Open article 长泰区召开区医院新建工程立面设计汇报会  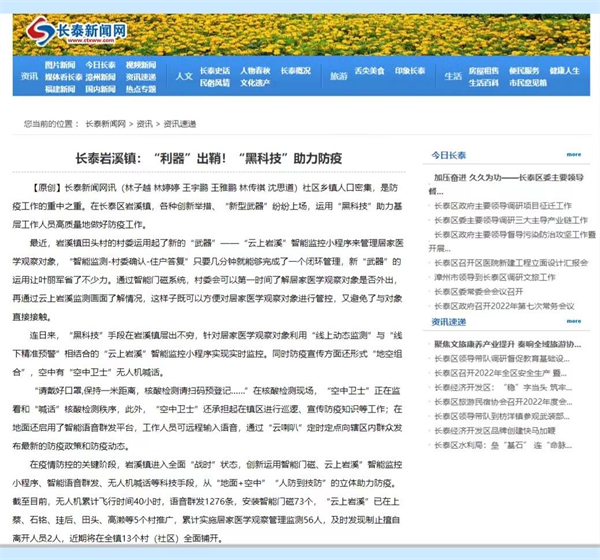(x=511, y=263)
